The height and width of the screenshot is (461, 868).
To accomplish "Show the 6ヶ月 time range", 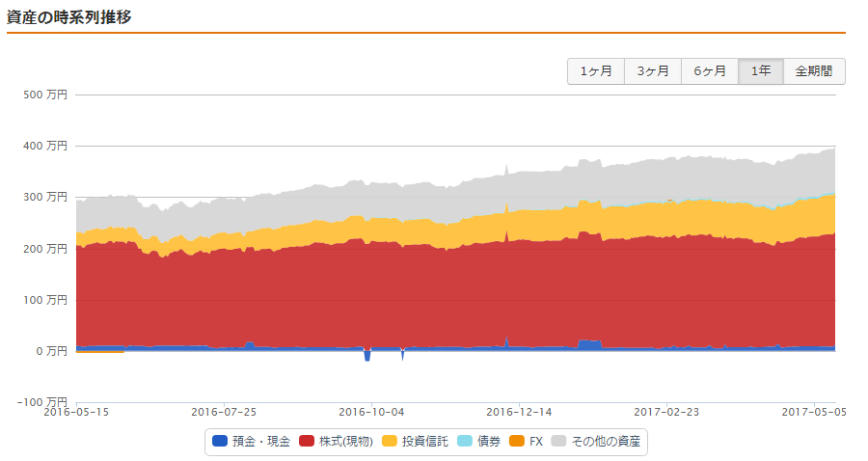I will click(x=710, y=71).
